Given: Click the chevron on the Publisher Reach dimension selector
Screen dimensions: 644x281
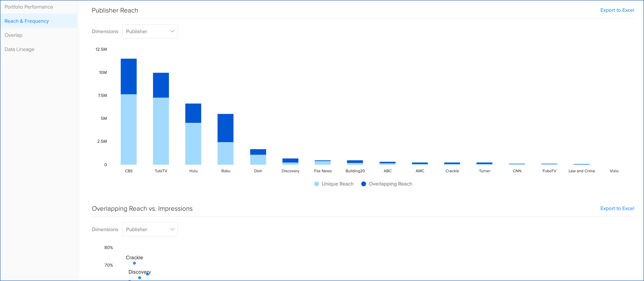Looking at the screenshot, I should click(x=172, y=31).
